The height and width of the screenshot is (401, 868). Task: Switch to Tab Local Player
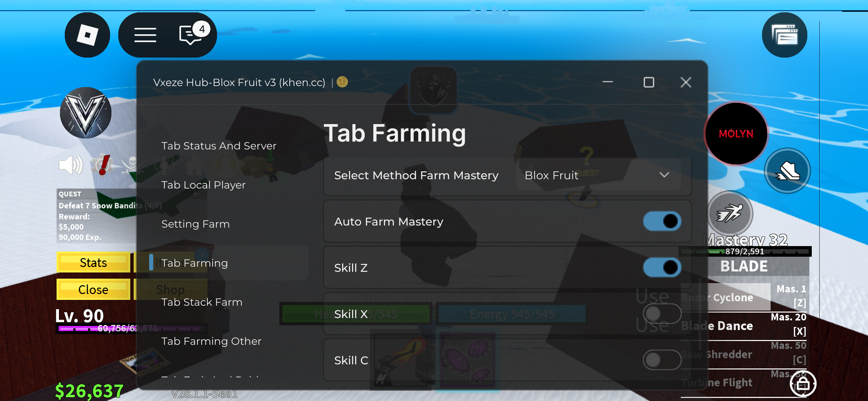point(204,185)
